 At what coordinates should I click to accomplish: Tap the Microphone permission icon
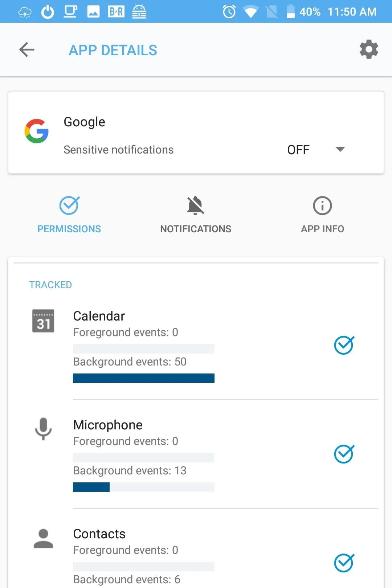(x=43, y=429)
